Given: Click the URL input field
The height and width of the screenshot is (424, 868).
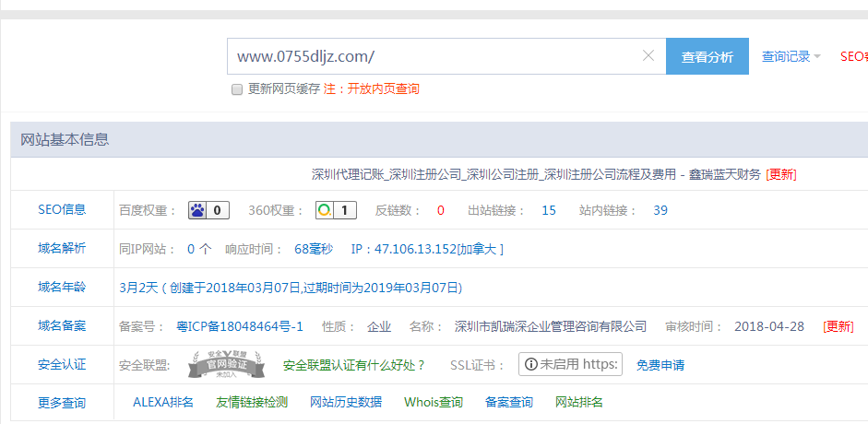Looking at the screenshot, I should 446,56.
